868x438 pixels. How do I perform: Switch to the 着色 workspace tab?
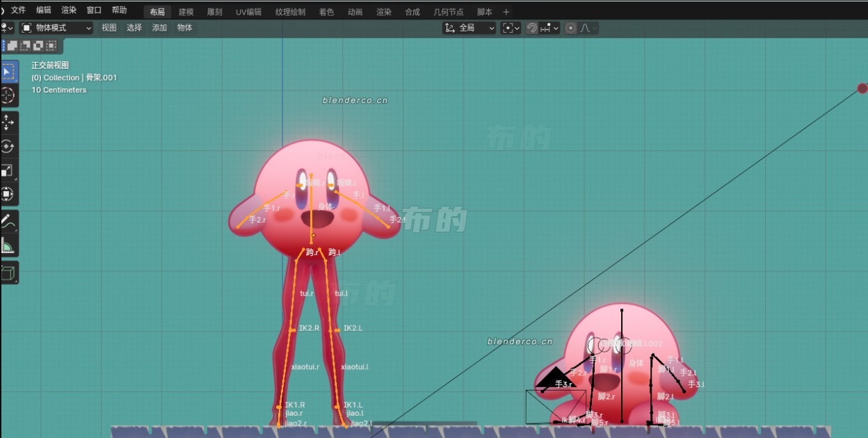(x=327, y=12)
